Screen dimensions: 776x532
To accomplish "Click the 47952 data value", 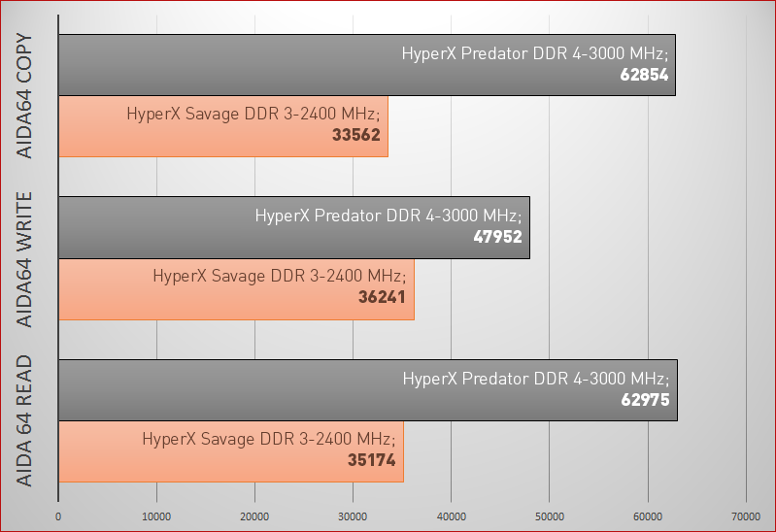I will tap(497, 237).
